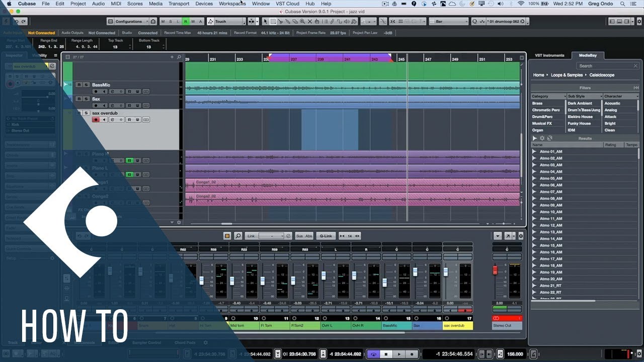Mute the BassMic track

tap(79, 84)
